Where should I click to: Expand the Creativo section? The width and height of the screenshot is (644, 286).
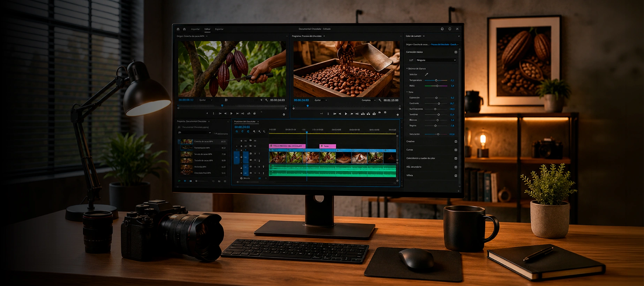pos(411,142)
